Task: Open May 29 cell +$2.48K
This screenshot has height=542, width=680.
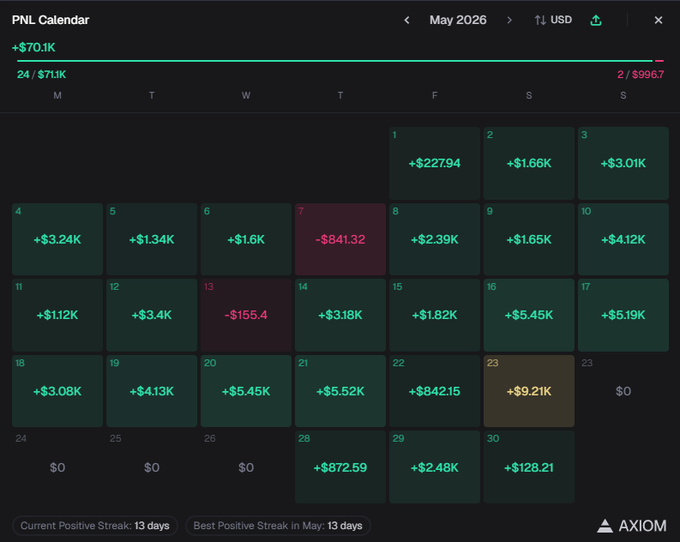Action: coord(435,467)
